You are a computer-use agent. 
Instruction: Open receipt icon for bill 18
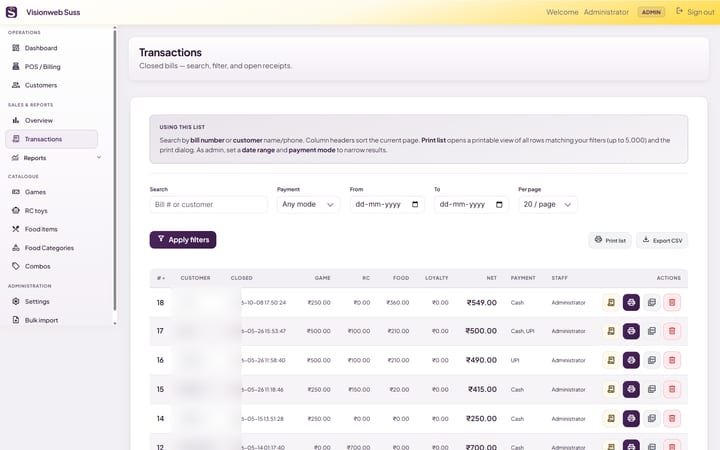pos(611,303)
